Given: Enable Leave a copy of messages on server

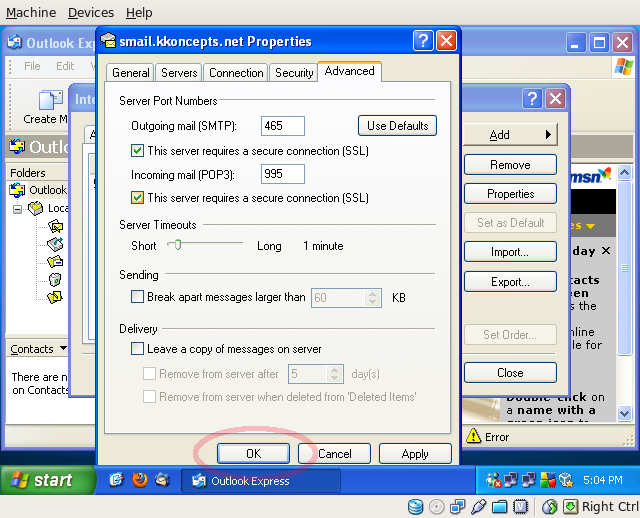Looking at the screenshot, I should pos(137,349).
